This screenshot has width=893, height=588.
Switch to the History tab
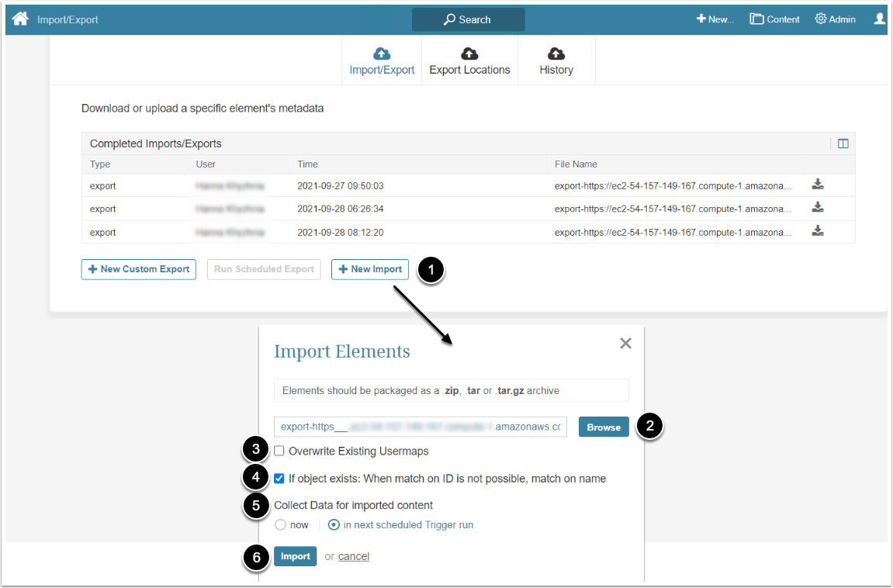pos(556,61)
